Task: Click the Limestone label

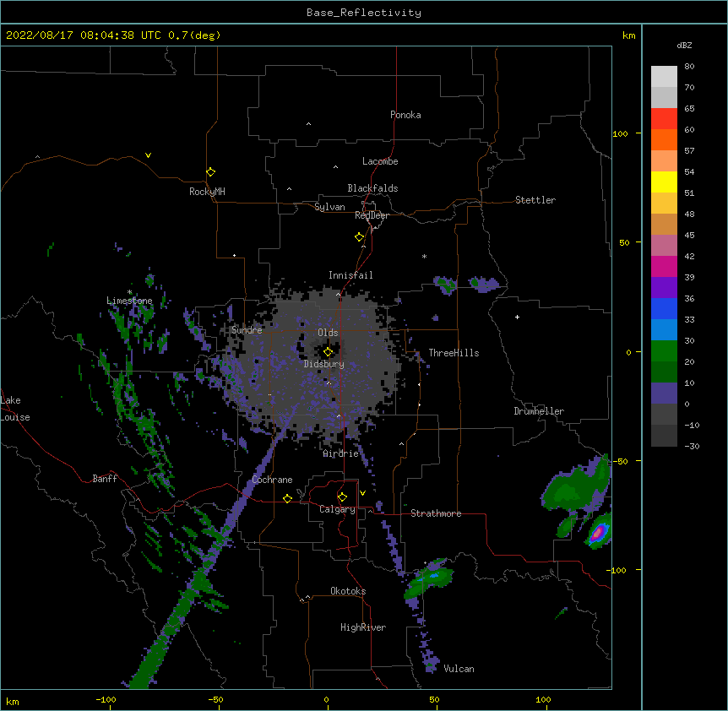Action: pyautogui.click(x=129, y=301)
